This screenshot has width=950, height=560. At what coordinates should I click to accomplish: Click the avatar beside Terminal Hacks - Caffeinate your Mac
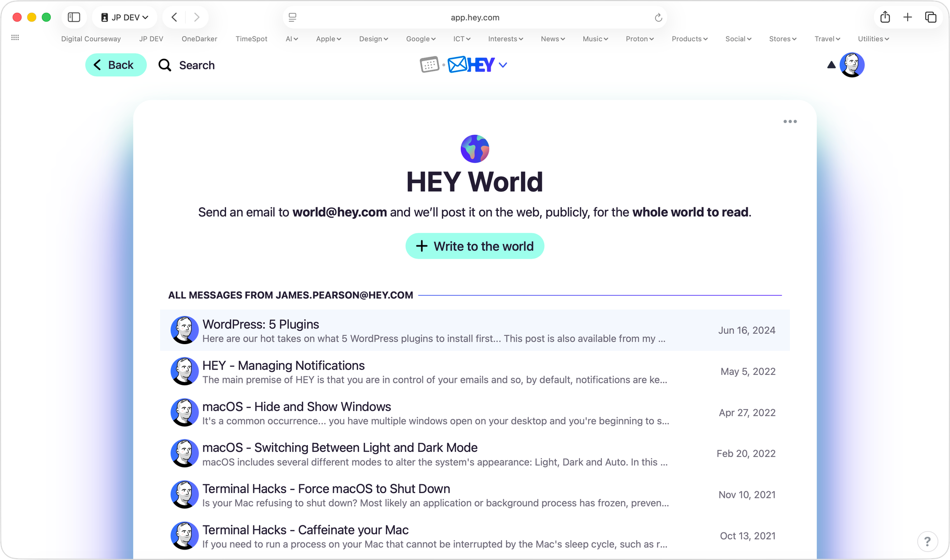184,536
